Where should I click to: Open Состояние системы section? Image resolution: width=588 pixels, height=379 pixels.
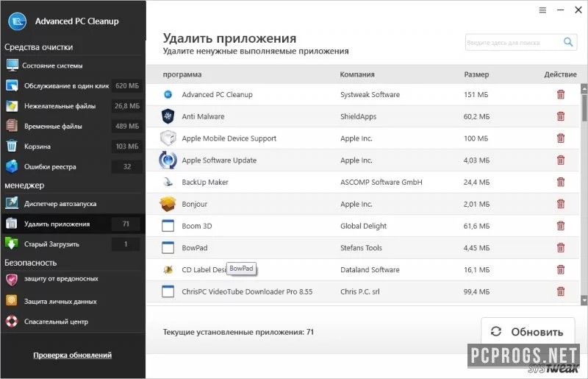(73, 65)
